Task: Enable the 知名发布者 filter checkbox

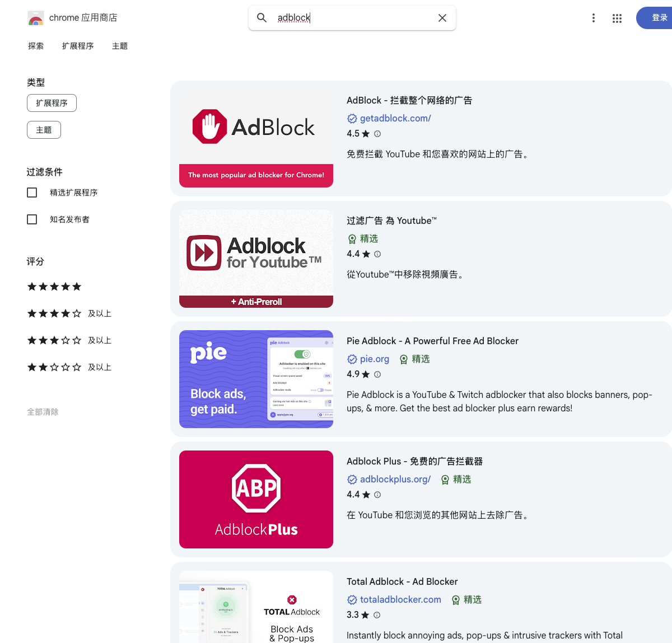Action: [32, 219]
